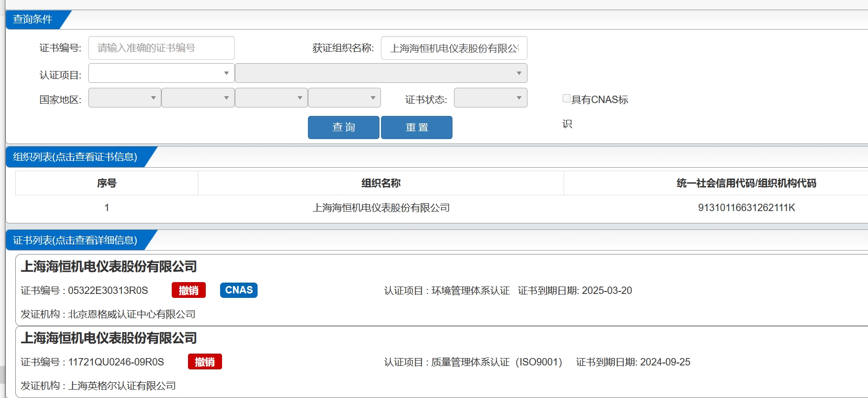Click the 组织列表 section header tab
868x398 pixels.
tap(75, 157)
